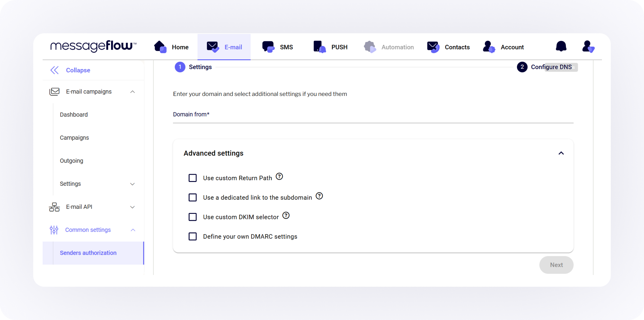This screenshot has width=644, height=320.
Task: Collapse E-mail campaigns section chevron
Action: pyautogui.click(x=133, y=92)
